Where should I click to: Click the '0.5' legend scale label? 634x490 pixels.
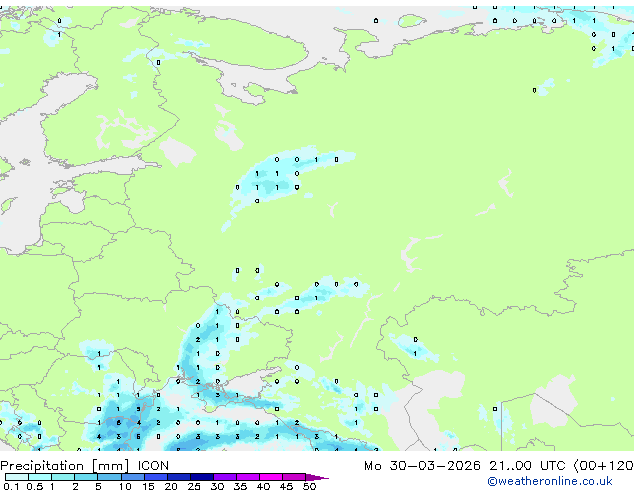click(x=35, y=486)
